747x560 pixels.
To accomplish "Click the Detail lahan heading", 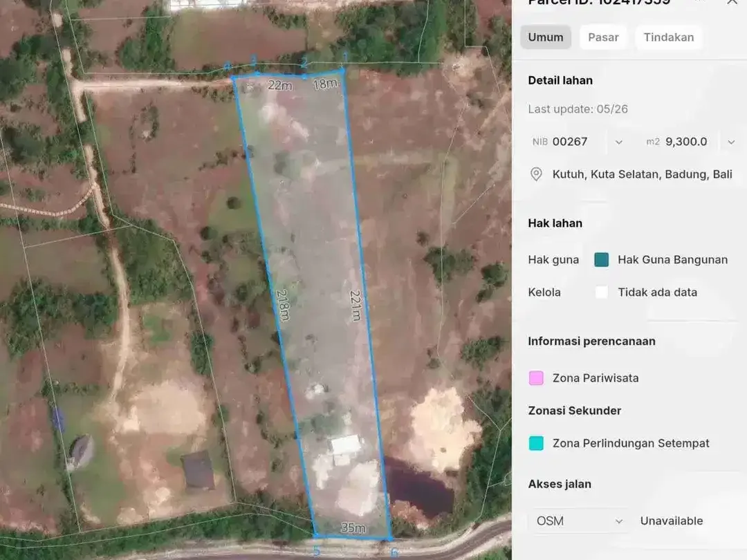I will (x=560, y=80).
